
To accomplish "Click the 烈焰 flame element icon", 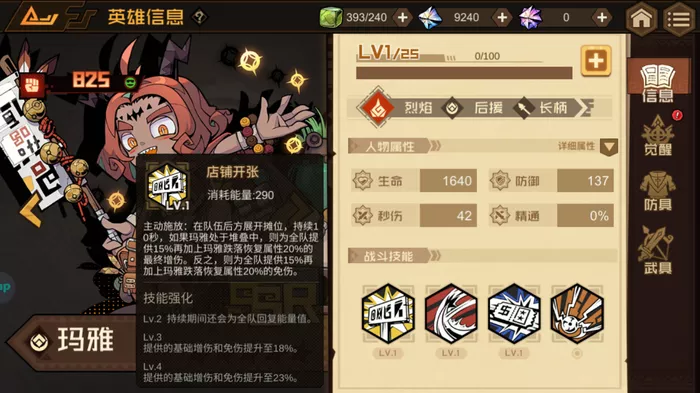I will pyautogui.click(x=378, y=108).
